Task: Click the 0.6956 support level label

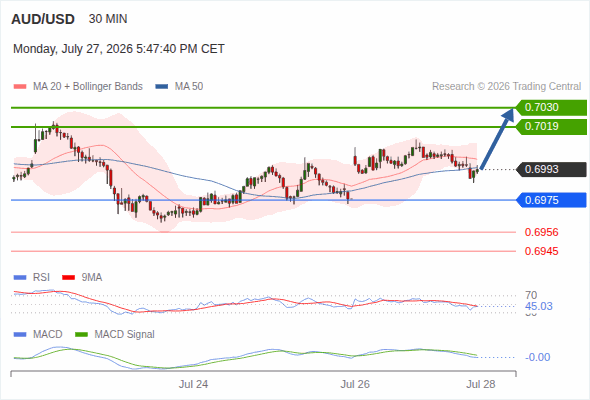Action: coord(541,232)
